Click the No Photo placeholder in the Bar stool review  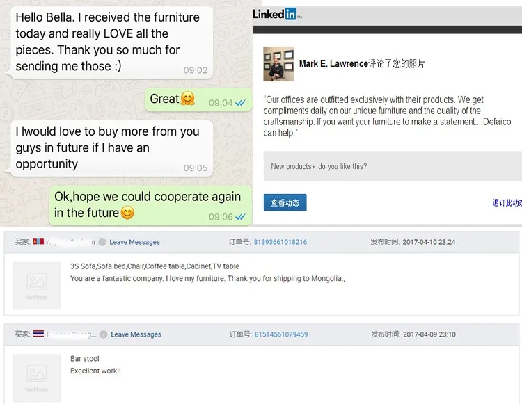click(37, 378)
